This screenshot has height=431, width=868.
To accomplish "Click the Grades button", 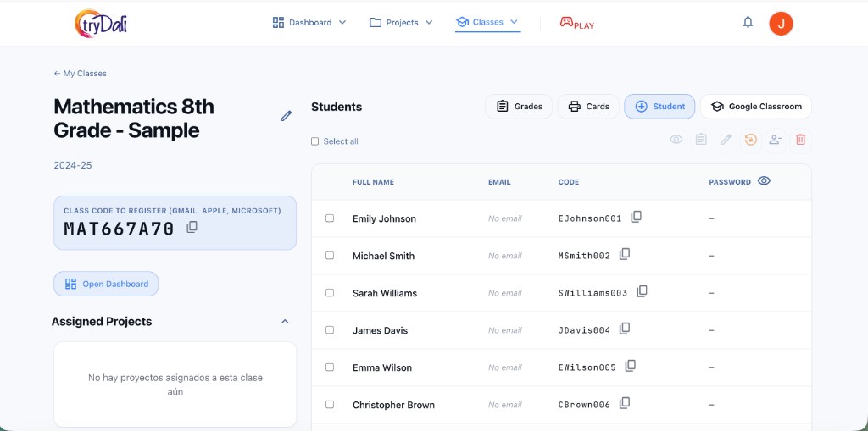I will [519, 107].
